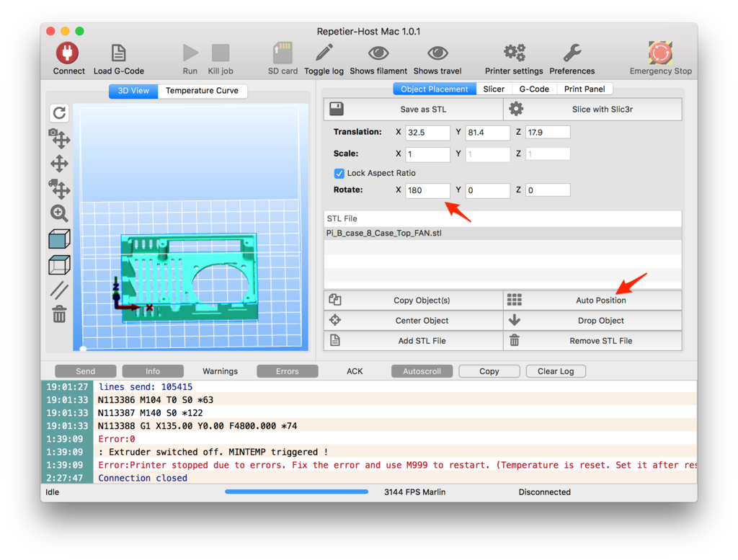This screenshot has width=738, height=560.
Task: Open the G-Code tab
Action: (x=534, y=89)
